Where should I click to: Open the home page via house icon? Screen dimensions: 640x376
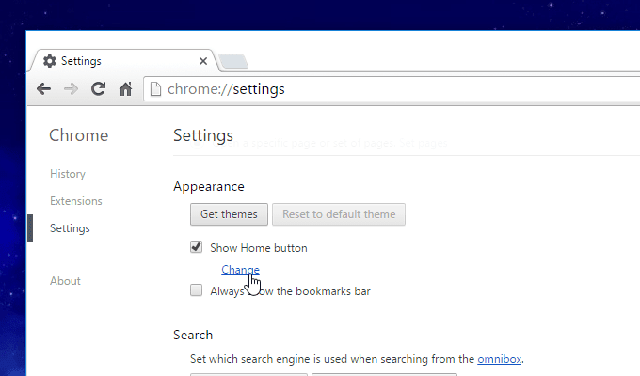point(126,89)
